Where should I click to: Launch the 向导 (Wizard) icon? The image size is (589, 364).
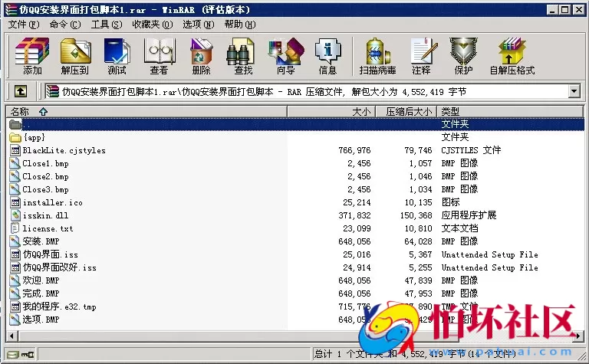click(285, 51)
